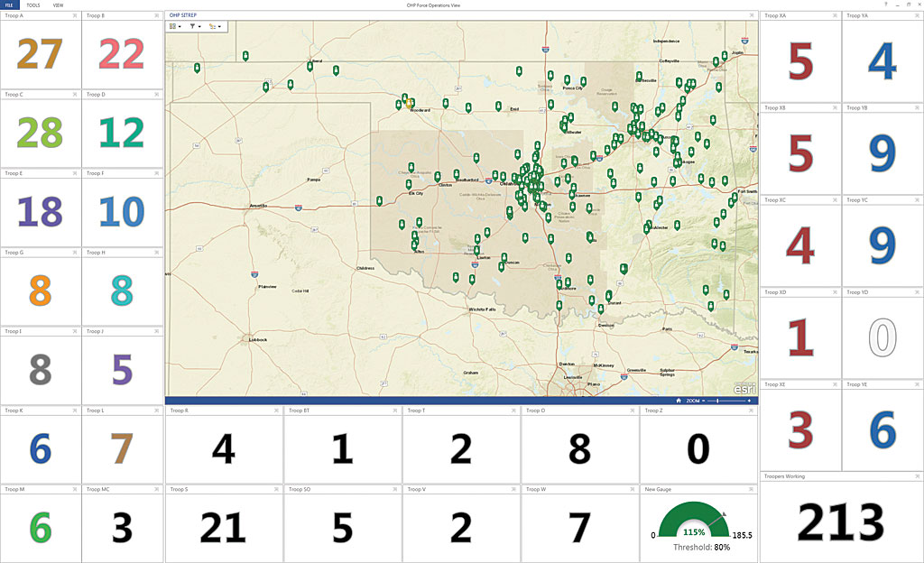Close the Troop C widget
The height and width of the screenshot is (563, 924).
(x=75, y=94)
